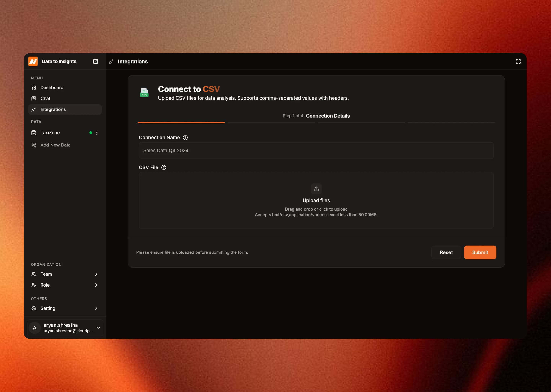The width and height of the screenshot is (551, 392).
Task: Expand the Setting chevron
Action: (96, 309)
